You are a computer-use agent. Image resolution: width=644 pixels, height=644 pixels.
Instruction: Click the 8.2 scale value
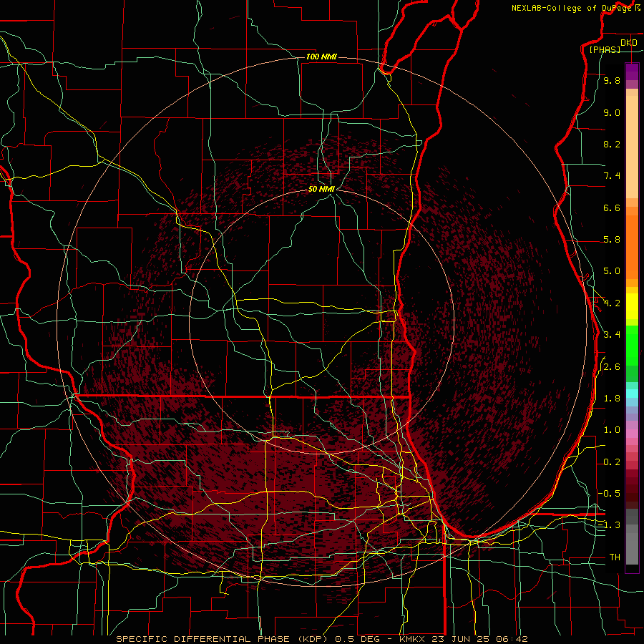612,144
